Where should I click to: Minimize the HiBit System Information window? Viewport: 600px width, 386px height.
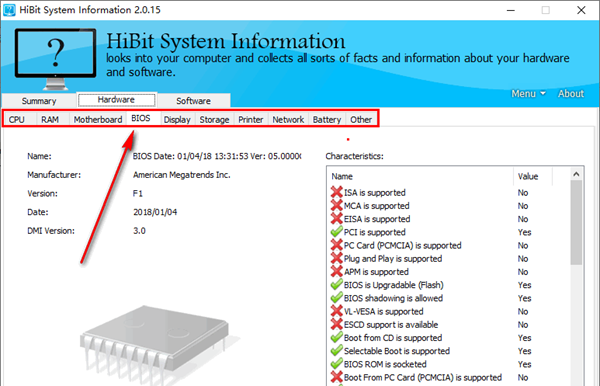click(510, 10)
